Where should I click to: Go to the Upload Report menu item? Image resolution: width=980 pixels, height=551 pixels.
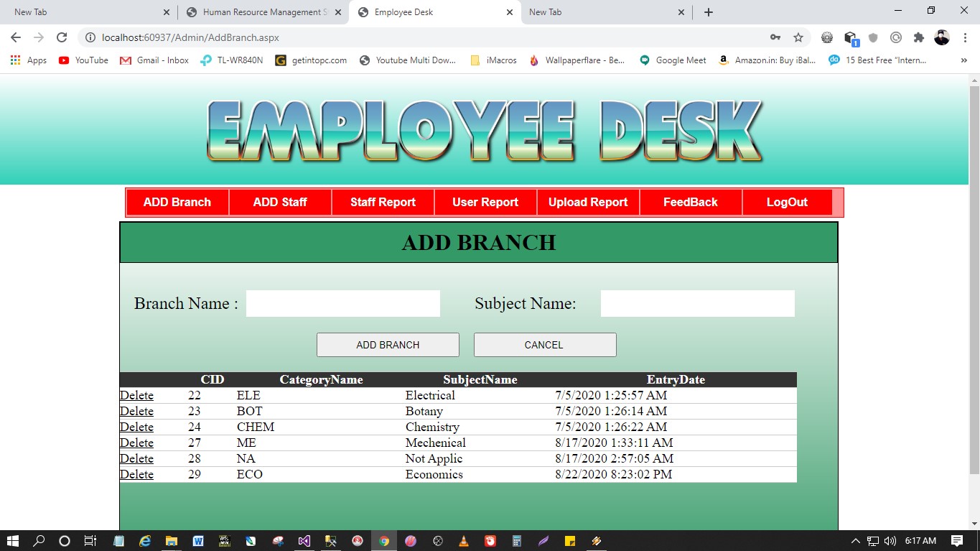click(x=588, y=203)
